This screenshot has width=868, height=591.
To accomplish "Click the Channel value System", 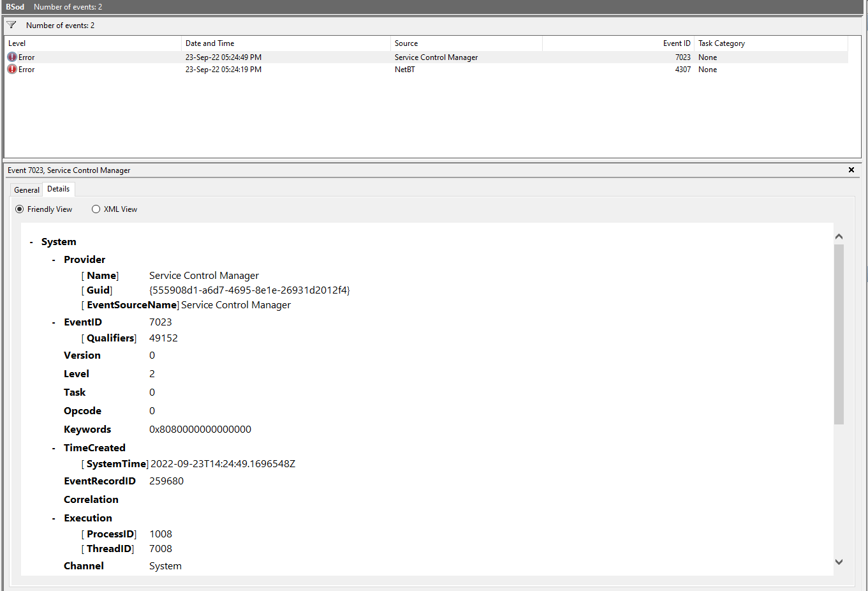I will [165, 566].
